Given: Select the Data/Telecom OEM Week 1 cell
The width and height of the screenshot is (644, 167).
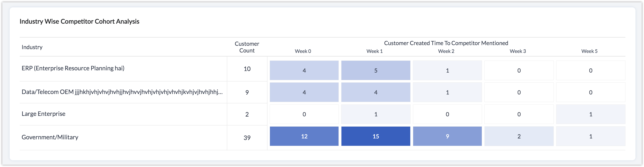Looking at the screenshot, I should pyautogui.click(x=375, y=92).
